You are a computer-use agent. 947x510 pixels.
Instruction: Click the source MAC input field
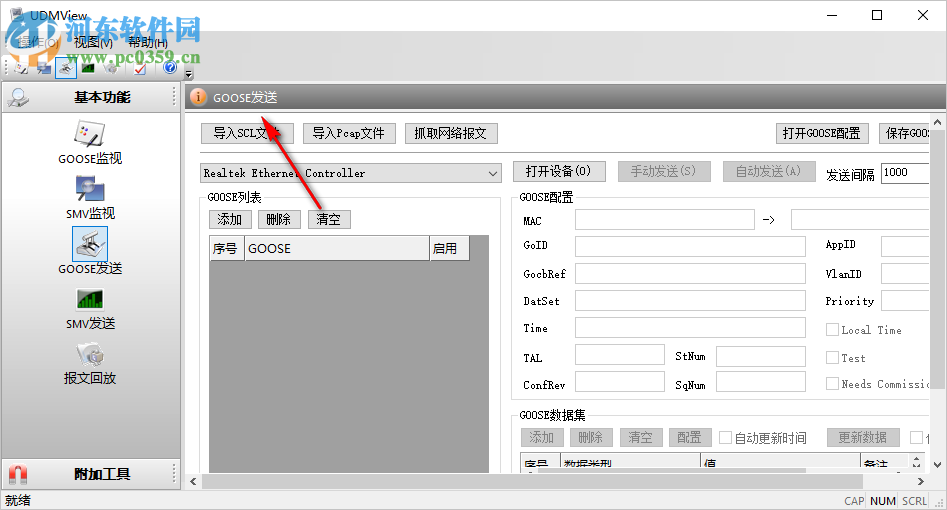664,219
